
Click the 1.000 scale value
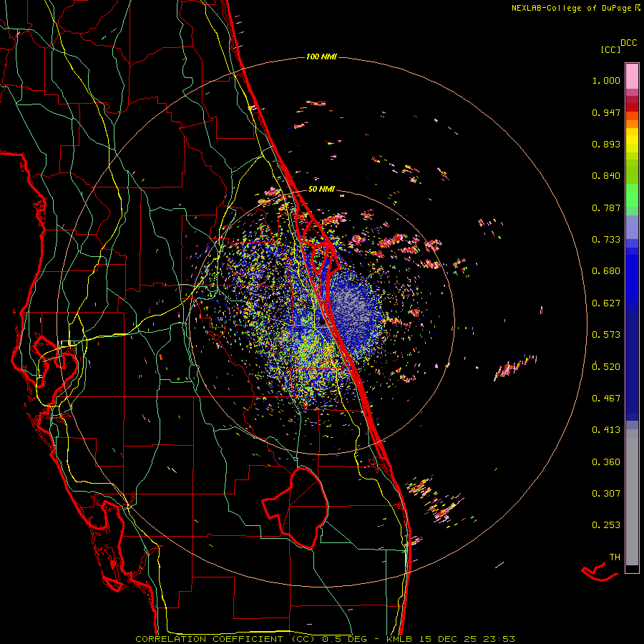click(x=606, y=80)
